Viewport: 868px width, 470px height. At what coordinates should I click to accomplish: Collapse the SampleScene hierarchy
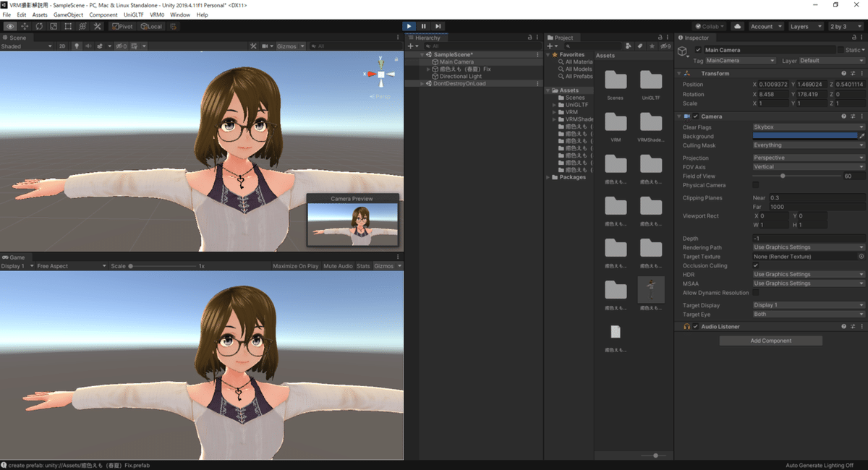tap(422, 54)
